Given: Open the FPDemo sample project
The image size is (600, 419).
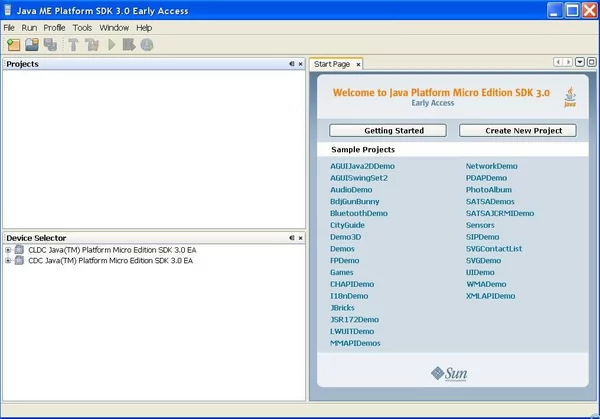Looking at the screenshot, I should (x=344, y=261).
